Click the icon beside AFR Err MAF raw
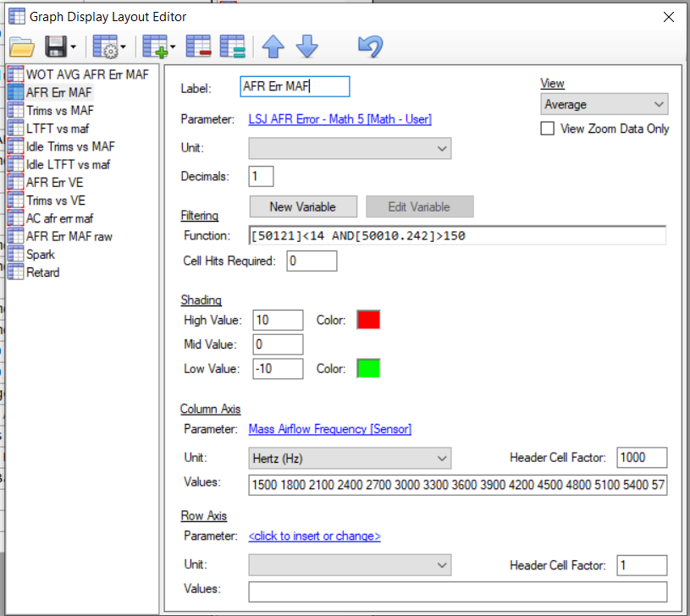690x616 pixels. pyautogui.click(x=16, y=237)
